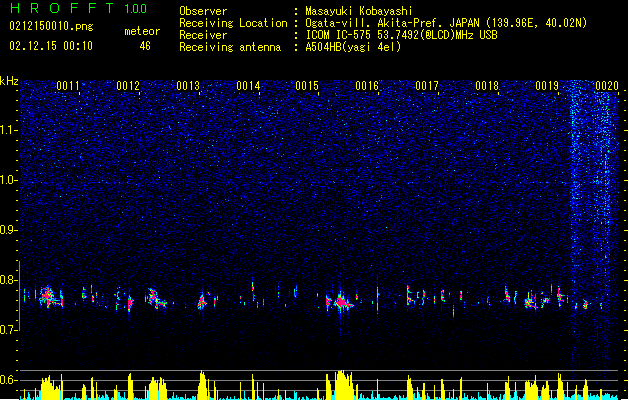Click the 0013 time marker
The height and width of the screenshot is (400, 629).
click(x=188, y=86)
